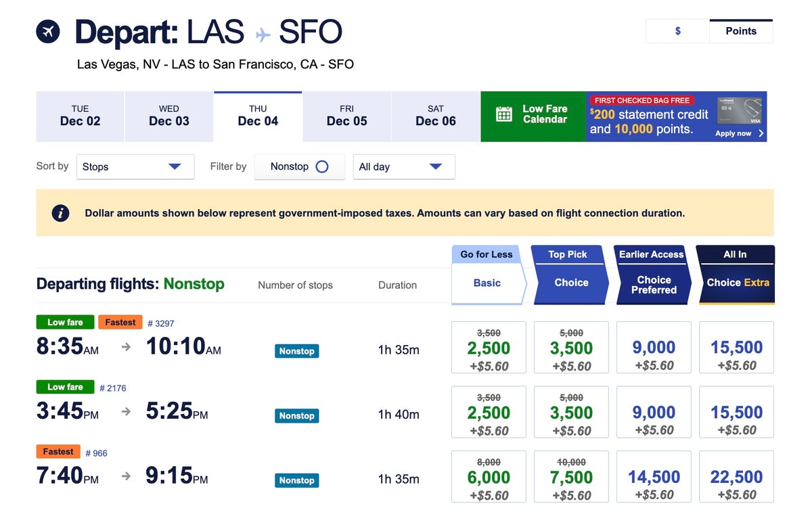Choose 22,500 points Choice Extra for 7:40 PM flight
The width and height of the screenshot is (812, 510).
(736, 477)
